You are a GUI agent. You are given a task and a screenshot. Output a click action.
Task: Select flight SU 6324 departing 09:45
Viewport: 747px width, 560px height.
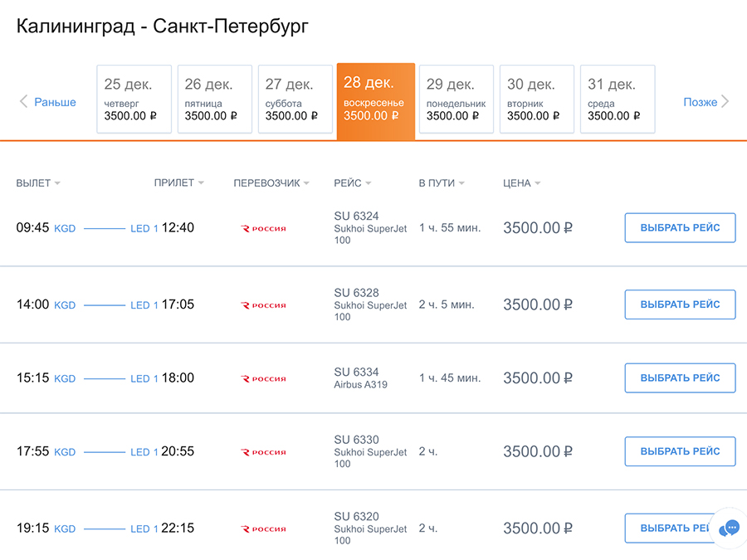point(680,227)
